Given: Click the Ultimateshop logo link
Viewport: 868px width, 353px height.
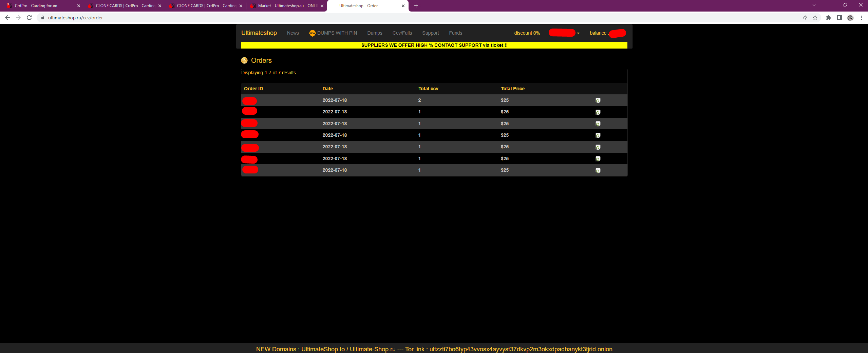Looking at the screenshot, I should tap(259, 33).
